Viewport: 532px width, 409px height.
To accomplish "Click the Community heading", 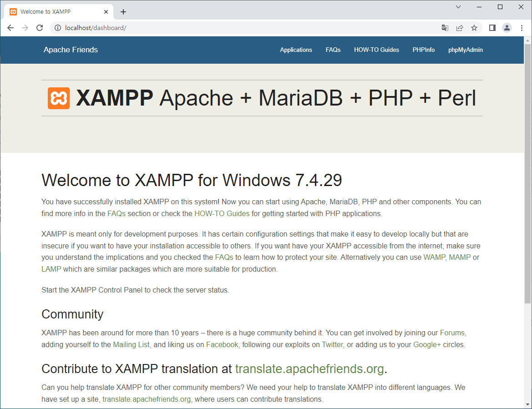I will coord(72,314).
